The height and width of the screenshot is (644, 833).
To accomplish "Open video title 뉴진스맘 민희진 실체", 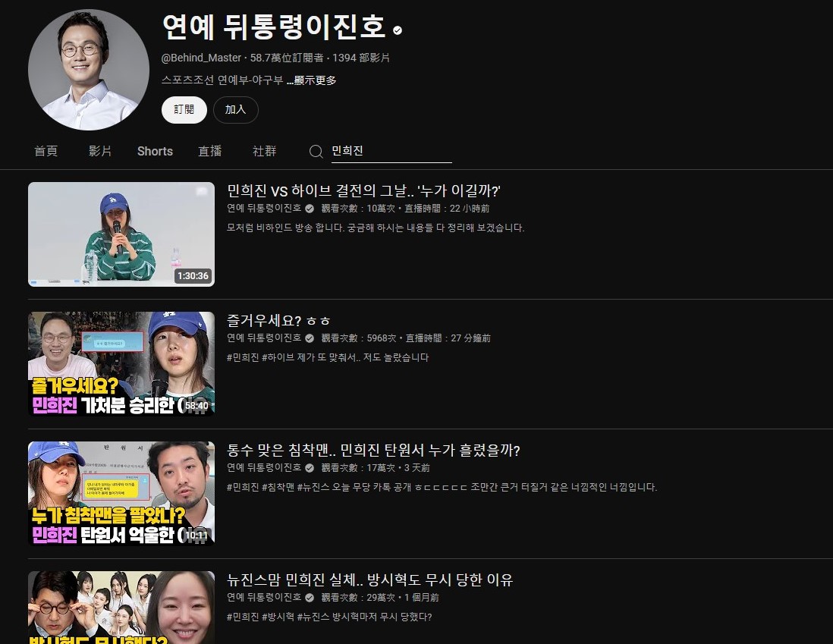I will pos(370,580).
